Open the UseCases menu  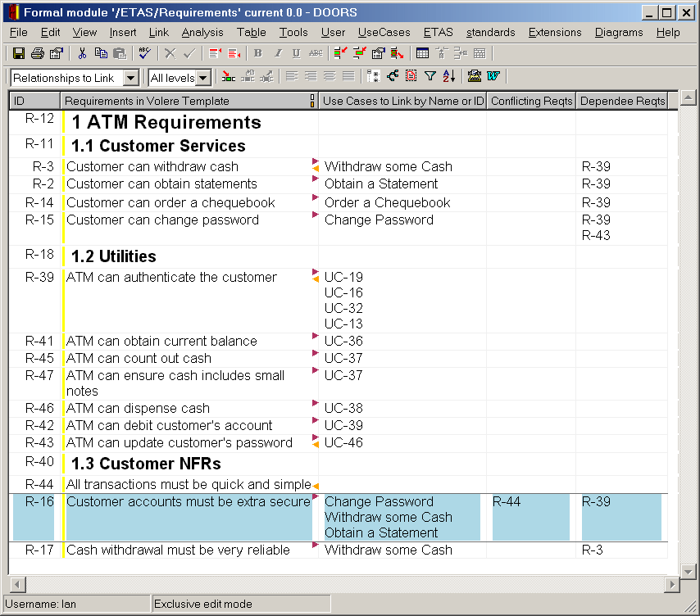pos(384,33)
